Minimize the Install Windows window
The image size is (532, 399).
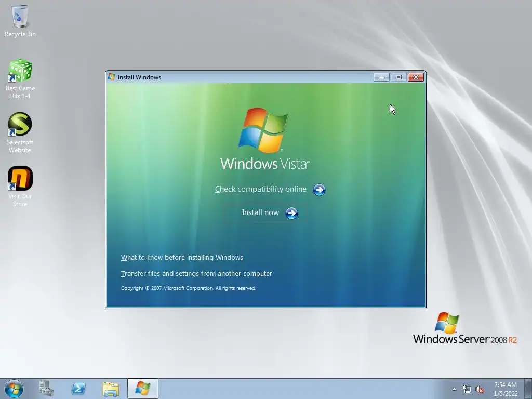pos(381,77)
